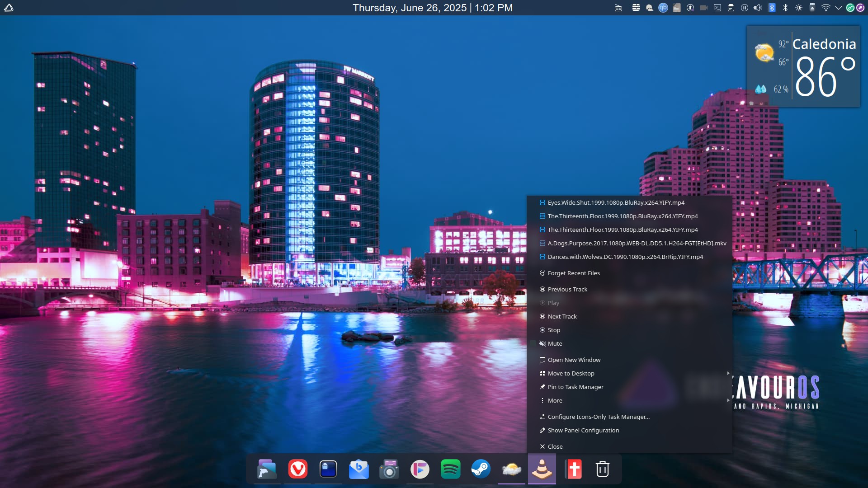Viewport: 868px width, 488px height.
Task: Select Forget Recent Files
Action: point(573,273)
